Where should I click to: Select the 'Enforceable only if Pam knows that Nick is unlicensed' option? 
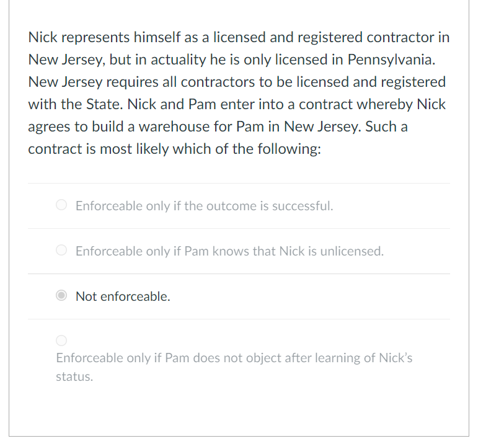click(229, 251)
